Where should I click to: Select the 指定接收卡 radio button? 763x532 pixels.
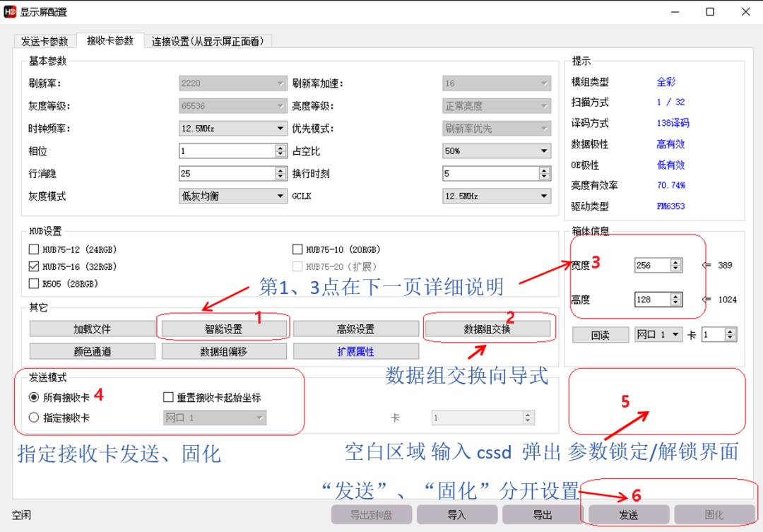pyautogui.click(x=34, y=417)
